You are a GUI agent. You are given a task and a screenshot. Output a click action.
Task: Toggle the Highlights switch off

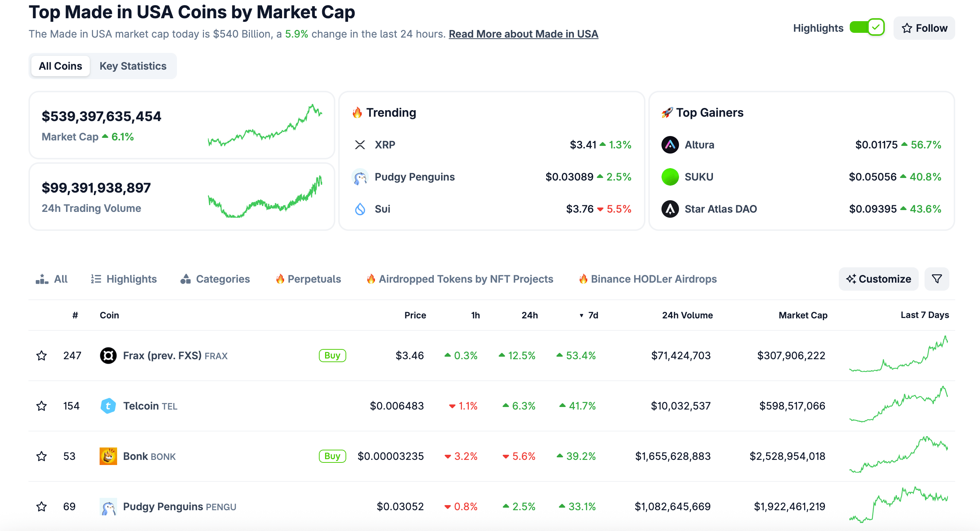867,27
